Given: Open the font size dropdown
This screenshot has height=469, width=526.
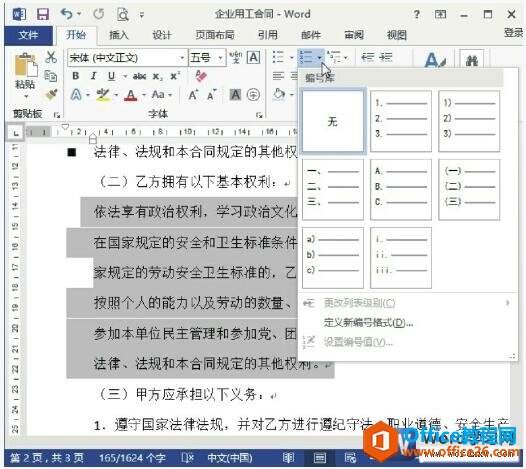Looking at the screenshot, I should click(221, 58).
